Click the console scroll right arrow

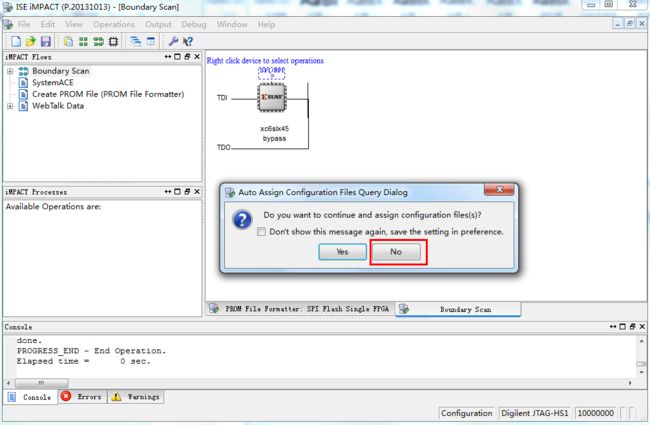(630, 383)
